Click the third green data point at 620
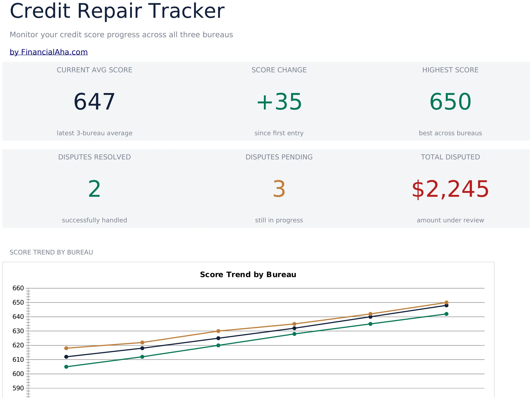 (218, 345)
